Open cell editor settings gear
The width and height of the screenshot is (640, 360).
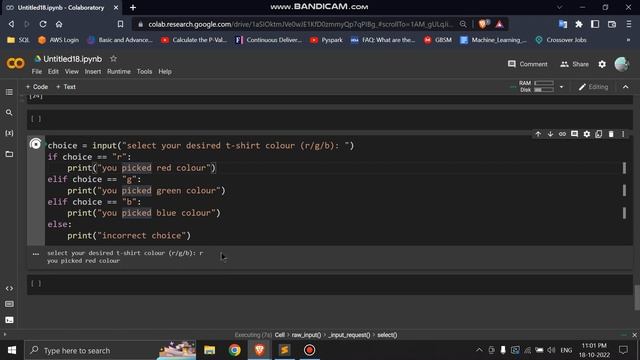pyautogui.click(x=587, y=134)
